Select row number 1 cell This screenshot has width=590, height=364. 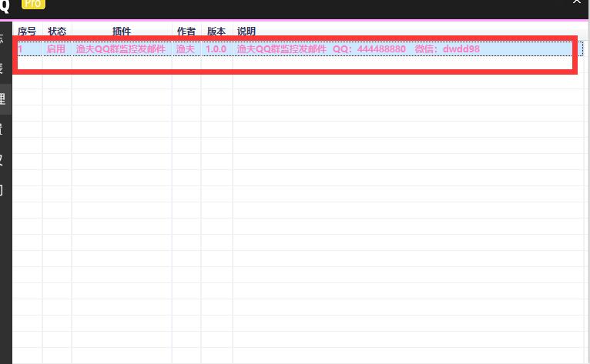point(20,49)
